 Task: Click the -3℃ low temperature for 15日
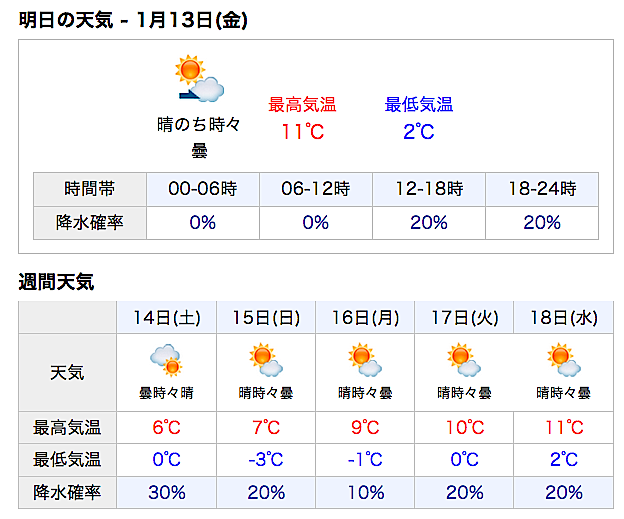(266, 460)
